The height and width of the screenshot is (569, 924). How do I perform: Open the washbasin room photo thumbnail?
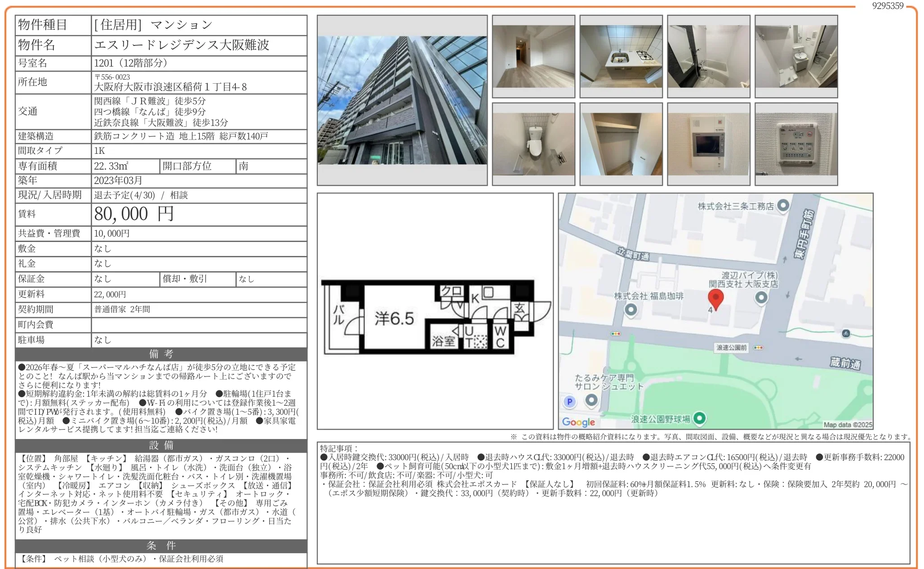point(796,57)
